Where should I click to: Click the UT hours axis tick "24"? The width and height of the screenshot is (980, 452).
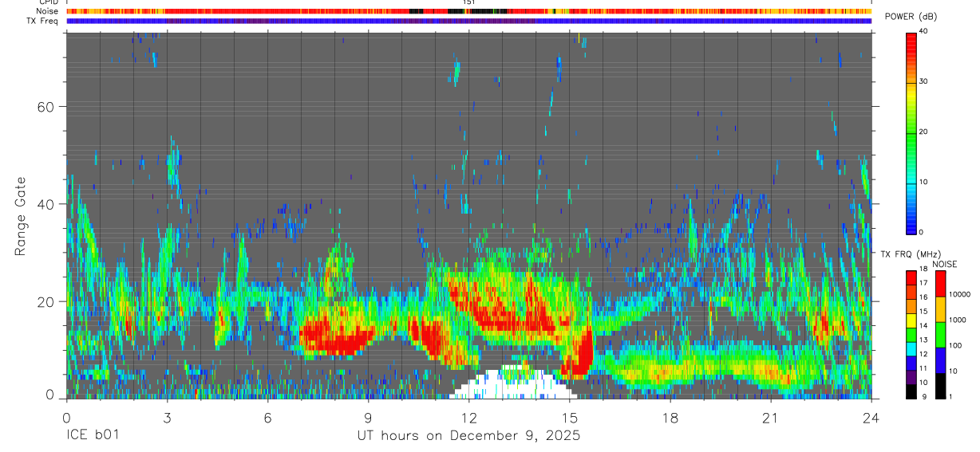coord(871,417)
